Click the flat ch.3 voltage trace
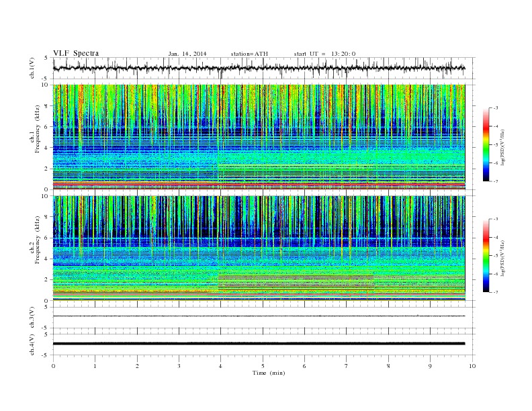532x411 pixels. click(x=259, y=316)
